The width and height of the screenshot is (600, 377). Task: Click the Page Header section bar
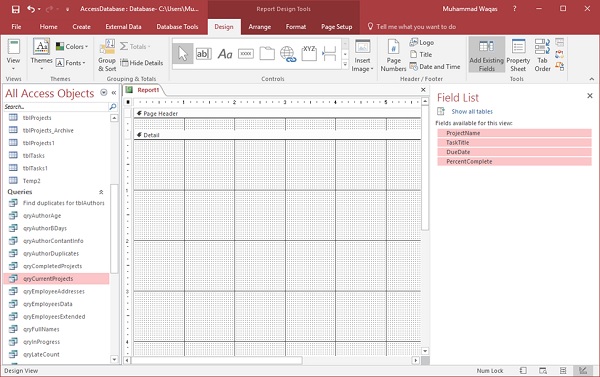pyautogui.click(x=277, y=114)
